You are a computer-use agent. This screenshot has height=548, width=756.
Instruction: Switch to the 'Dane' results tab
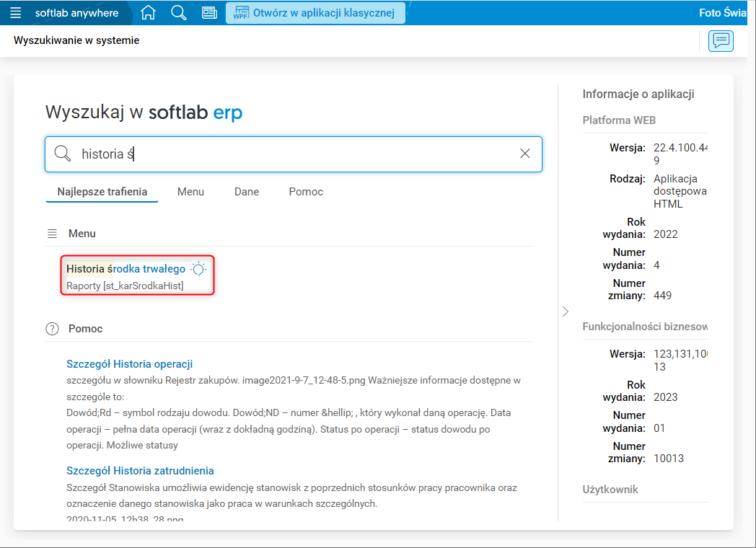tap(247, 192)
